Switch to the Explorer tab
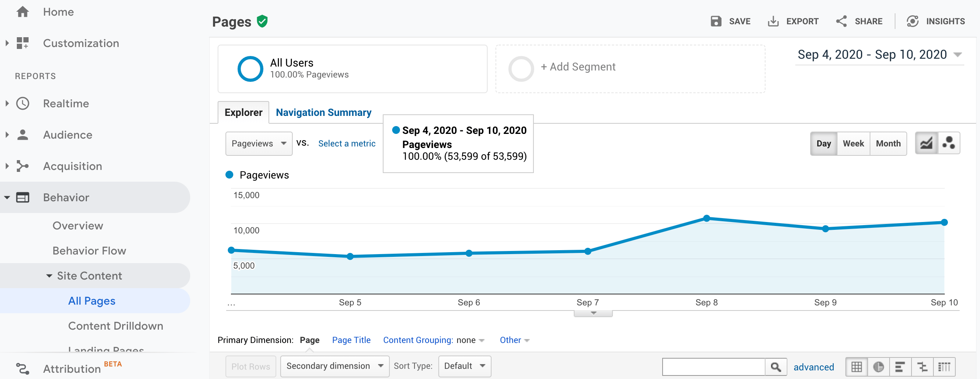Viewport: 980px width, 379px height. point(243,112)
